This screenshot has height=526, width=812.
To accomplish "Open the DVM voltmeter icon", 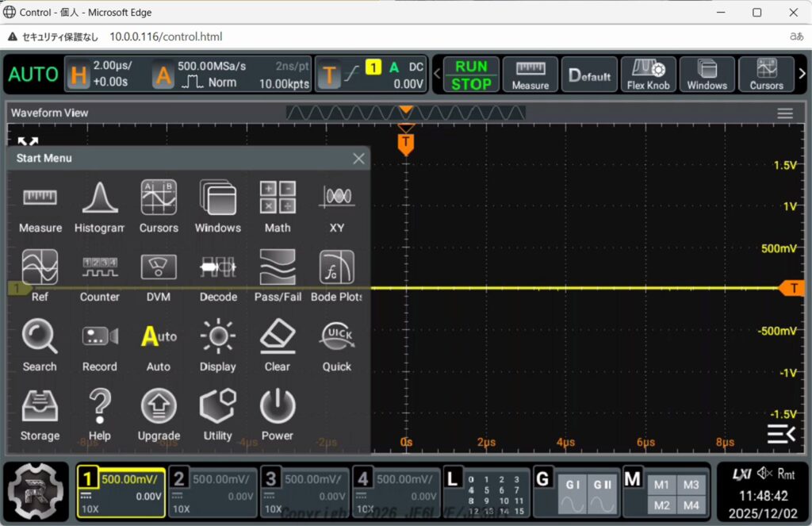I will pyautogui.click(x=159, y=275).
